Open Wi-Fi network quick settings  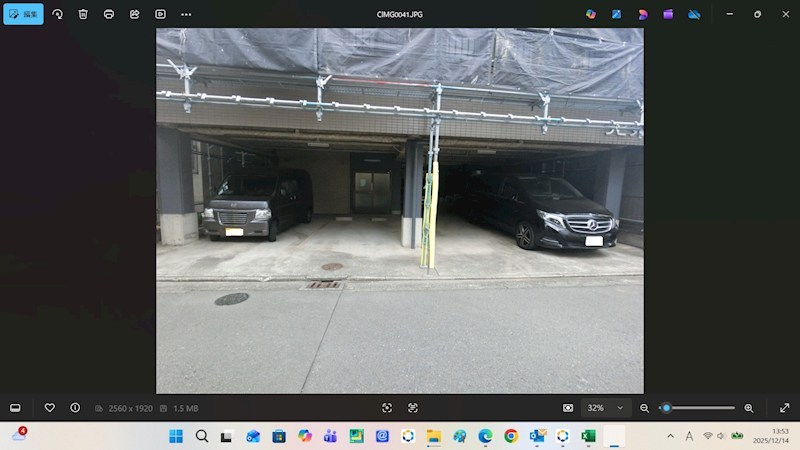tap(708, 436)
